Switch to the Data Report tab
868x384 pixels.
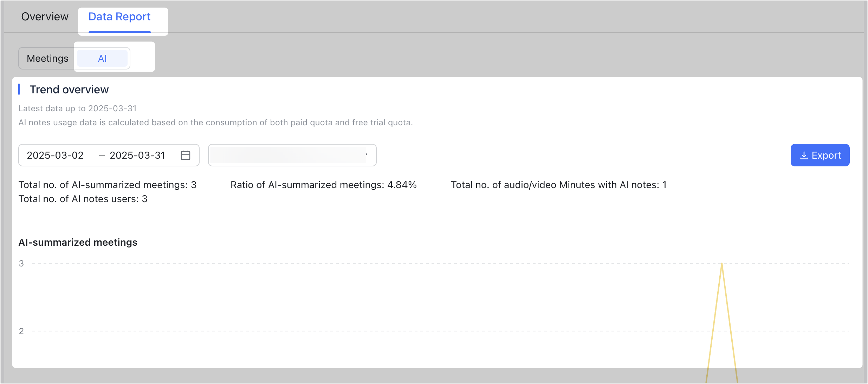119,16
